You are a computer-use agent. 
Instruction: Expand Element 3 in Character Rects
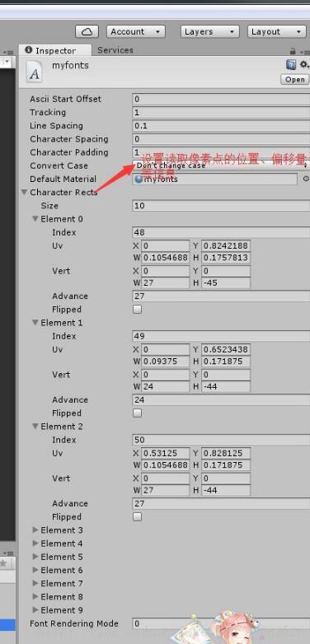pos(35,530)
